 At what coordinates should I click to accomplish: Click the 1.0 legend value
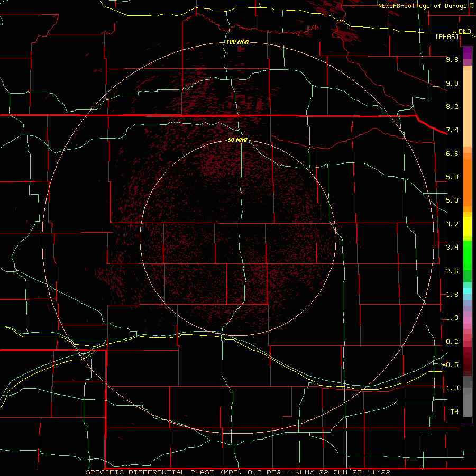tap(452, 318)
